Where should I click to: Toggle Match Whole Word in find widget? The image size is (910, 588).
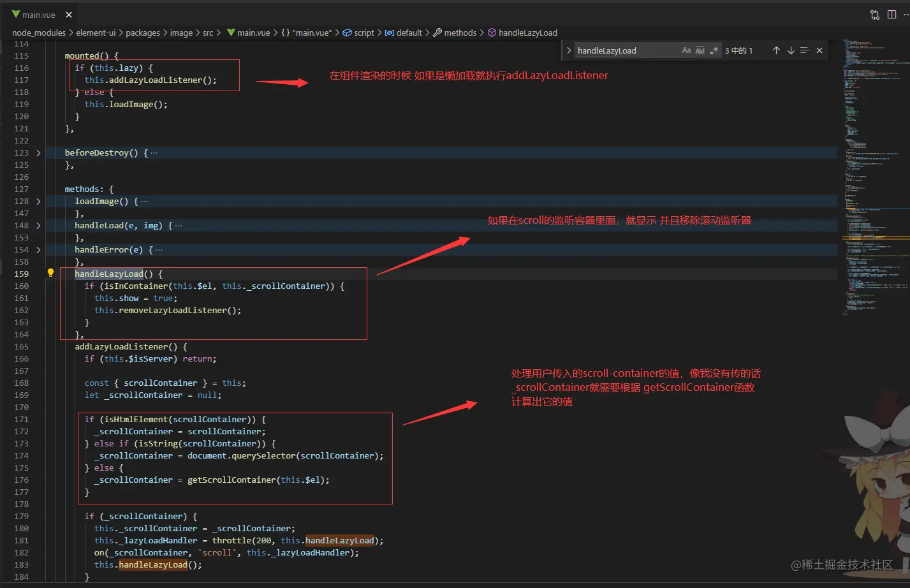[700, 50]
